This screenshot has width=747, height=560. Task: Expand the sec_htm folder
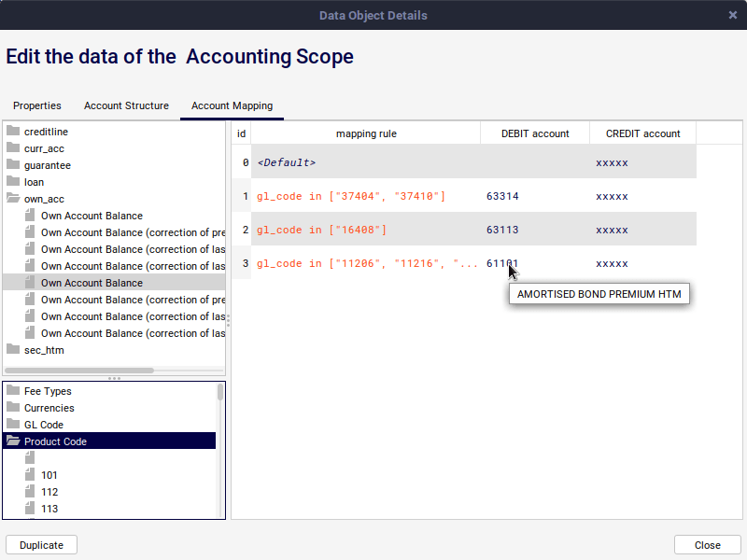pos(13,350)
